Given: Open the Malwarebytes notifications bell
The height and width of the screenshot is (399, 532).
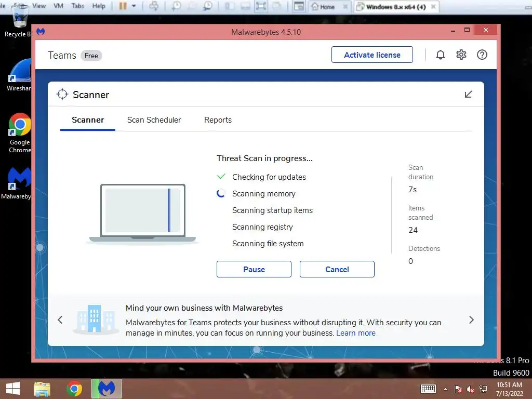Looking at the screenshot, I should [441, 55].
